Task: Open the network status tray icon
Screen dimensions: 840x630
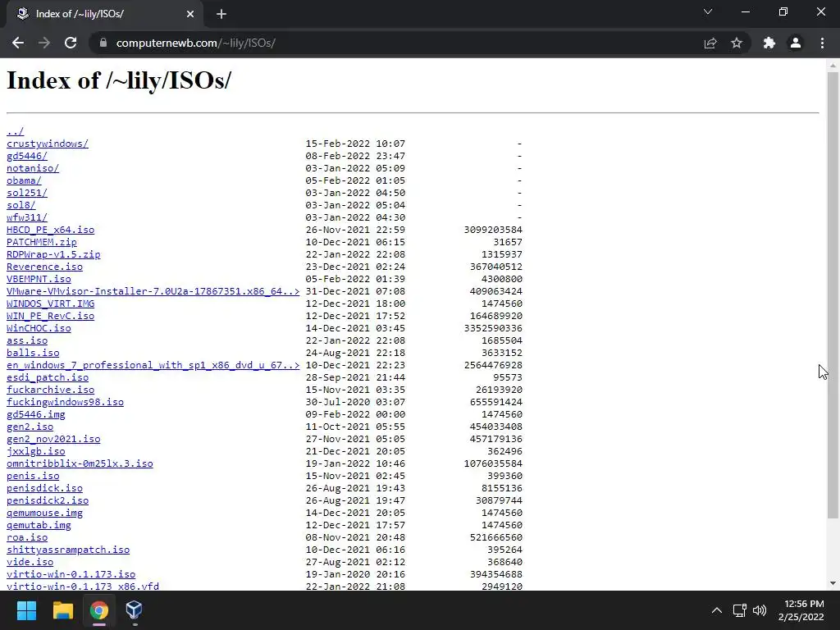Action: tap(739, 610)
